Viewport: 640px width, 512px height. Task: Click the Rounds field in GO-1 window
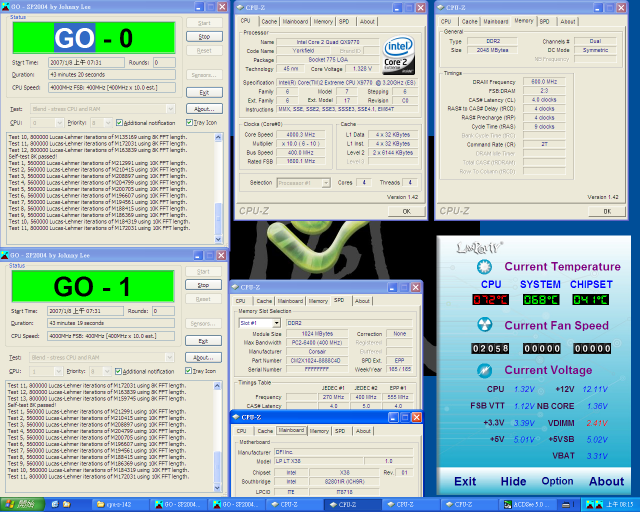pyautogui.click(x=163, y=311)
